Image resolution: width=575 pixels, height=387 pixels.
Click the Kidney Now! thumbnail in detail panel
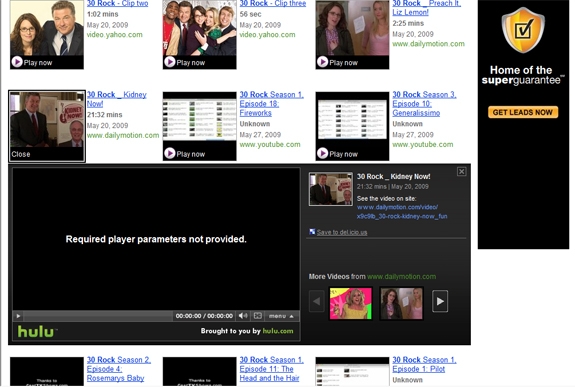[x=331, y=189]
